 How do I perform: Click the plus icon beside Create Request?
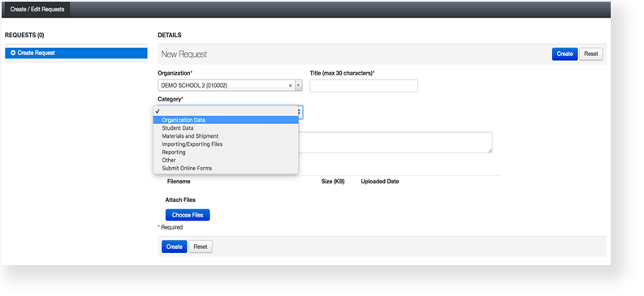[x=13, y=53]
